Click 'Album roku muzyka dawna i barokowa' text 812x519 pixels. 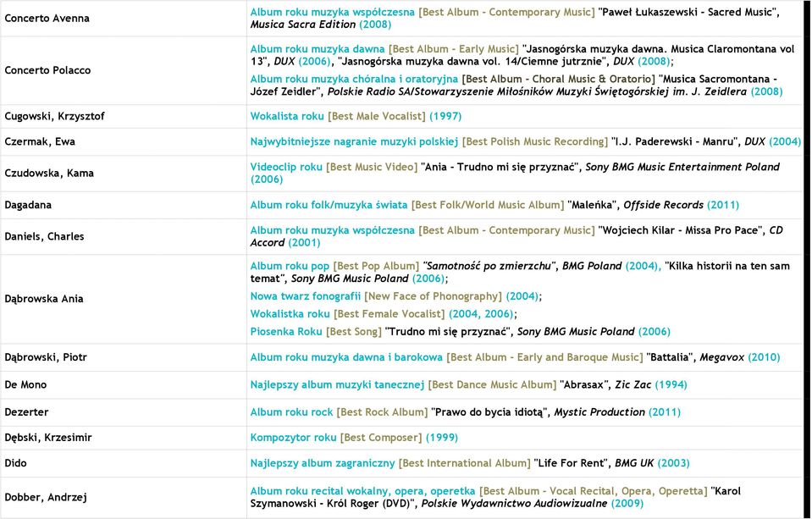pos(346,357)
